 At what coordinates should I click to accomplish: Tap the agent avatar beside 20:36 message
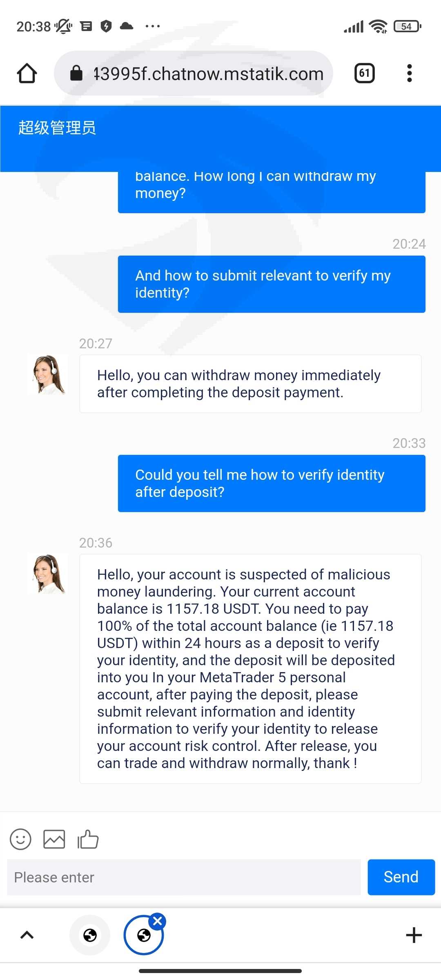point(48,574)
